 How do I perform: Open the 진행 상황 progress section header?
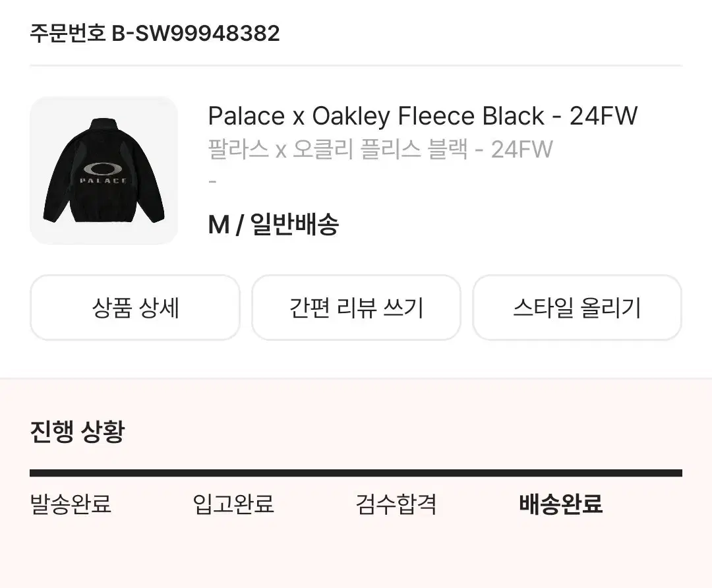click(76, 433)
